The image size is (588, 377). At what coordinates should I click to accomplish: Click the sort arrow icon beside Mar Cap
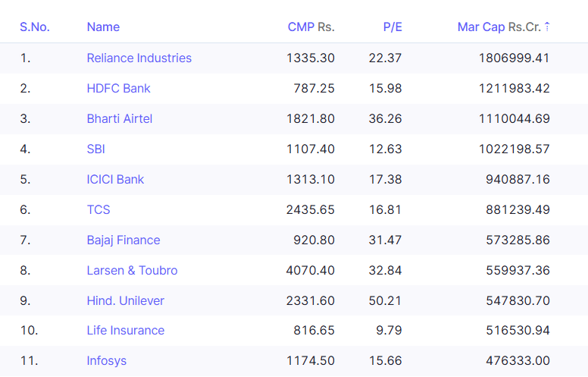point(547,27)
